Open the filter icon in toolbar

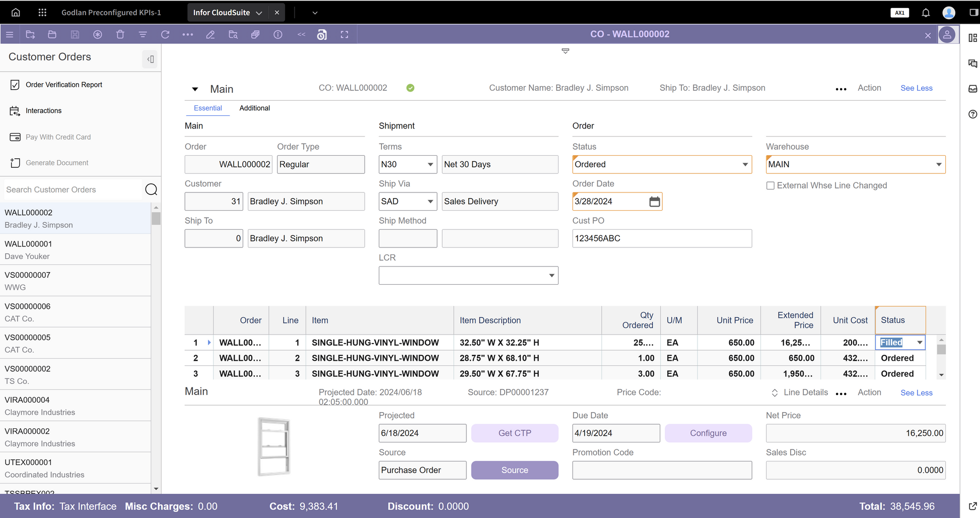(143, 34)
